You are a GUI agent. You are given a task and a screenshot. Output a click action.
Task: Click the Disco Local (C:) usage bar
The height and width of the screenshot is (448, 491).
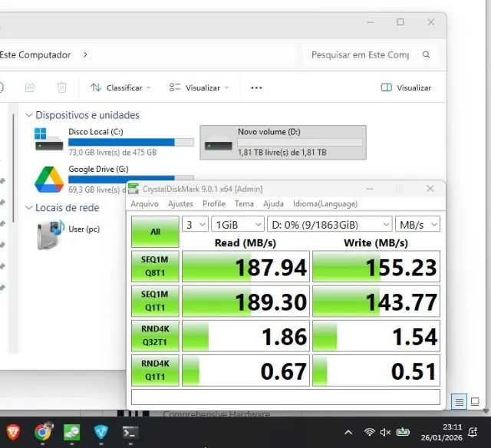(x=131, y=142)
